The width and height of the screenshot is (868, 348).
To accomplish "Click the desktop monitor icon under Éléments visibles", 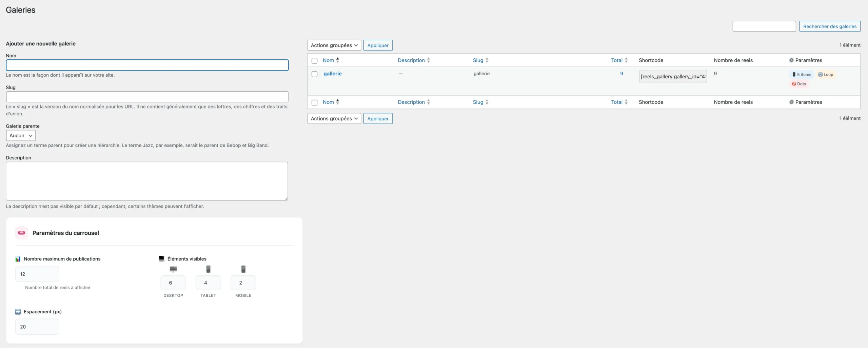I will 173,269.
